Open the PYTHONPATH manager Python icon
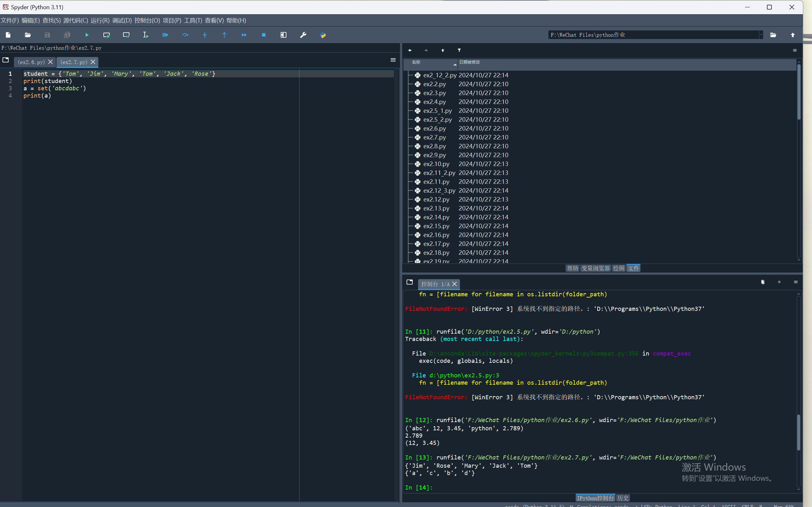The image size is (812, 507). click(x=323, y=35)
